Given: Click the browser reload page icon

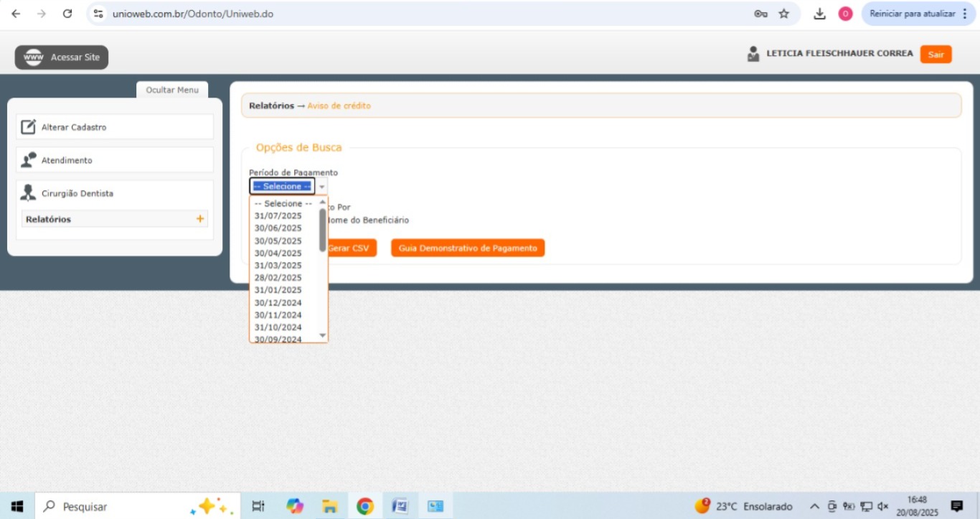Looking at the screenshot, I should 67,14.
